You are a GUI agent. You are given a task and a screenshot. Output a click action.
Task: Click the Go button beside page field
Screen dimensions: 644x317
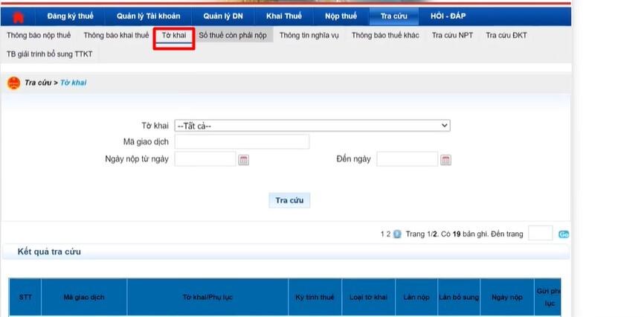click(x=564, y=234)
